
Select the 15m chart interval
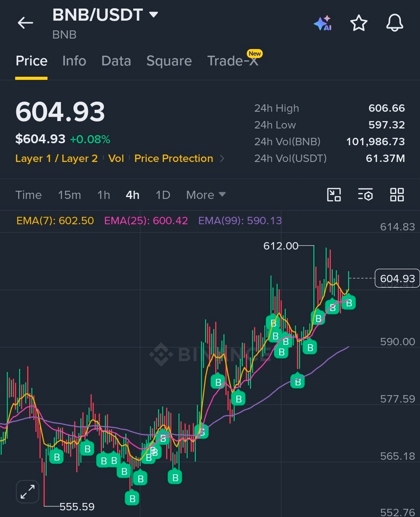coord(69,195)
